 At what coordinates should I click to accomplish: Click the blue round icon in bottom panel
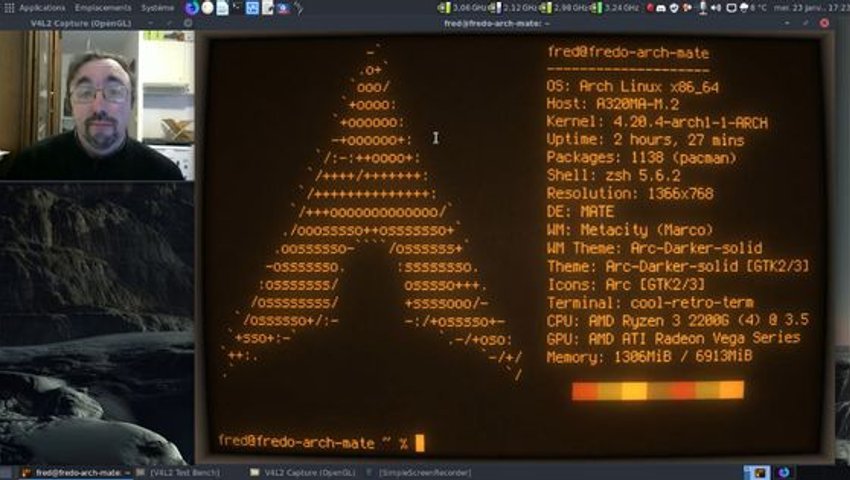tap(783, 472)
